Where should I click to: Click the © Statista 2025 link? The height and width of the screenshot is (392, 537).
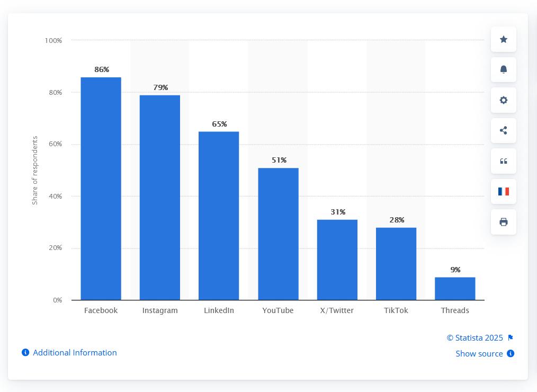pyautogui.click(x=475, y=338)
